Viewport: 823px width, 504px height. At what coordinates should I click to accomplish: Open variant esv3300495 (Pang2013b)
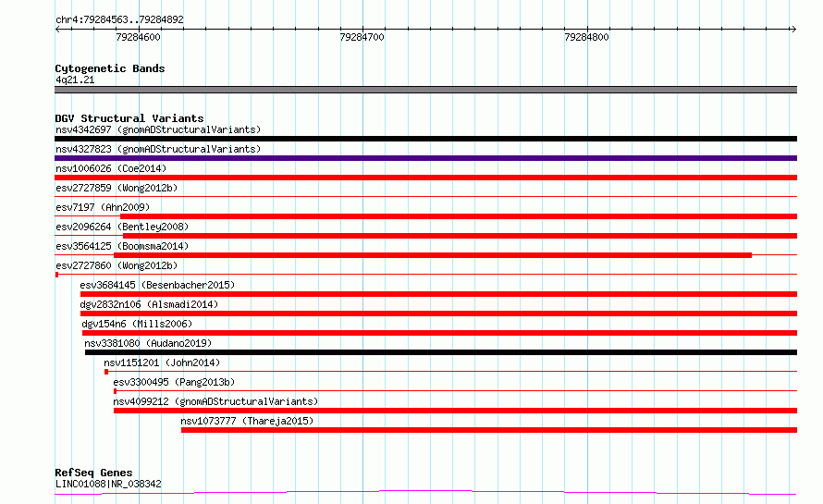tap(174, 382)
